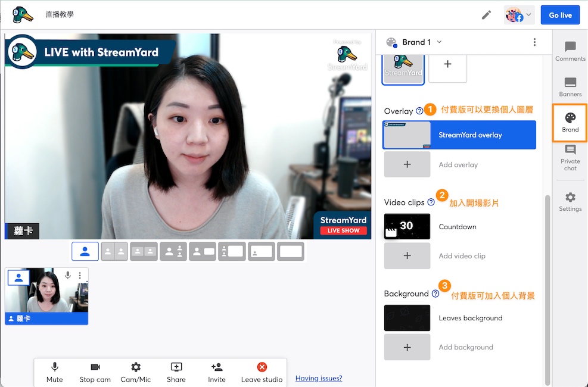Open the Having issues? link

point(319,379)
